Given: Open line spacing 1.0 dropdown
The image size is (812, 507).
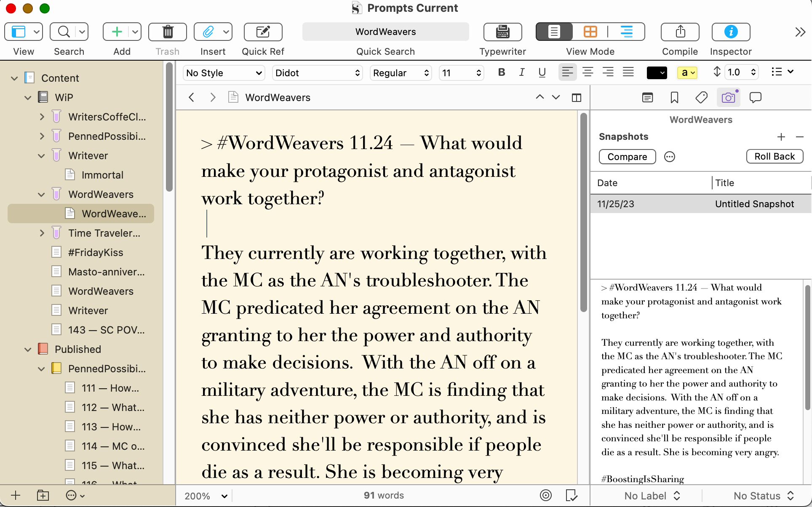Looking at the screenshot, I should click(x=741, y=72).
